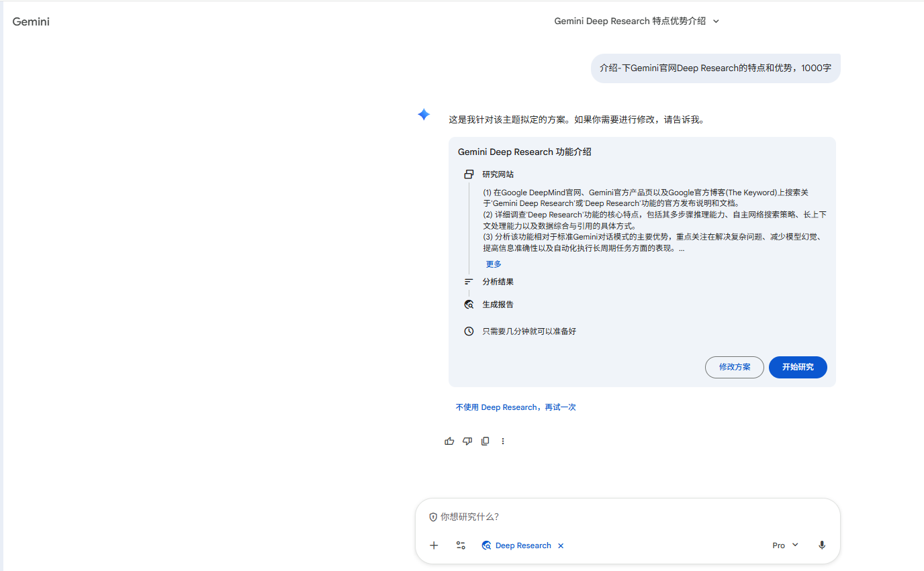Click plan step (2) about 核心特点
The image size is (924, 571).
pos(655,220)
